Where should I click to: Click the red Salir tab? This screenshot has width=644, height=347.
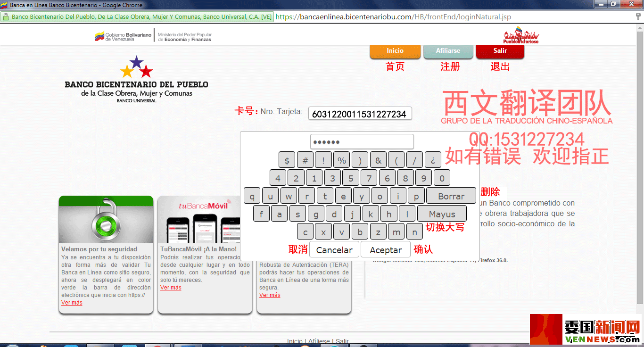(x=500, y=51)
